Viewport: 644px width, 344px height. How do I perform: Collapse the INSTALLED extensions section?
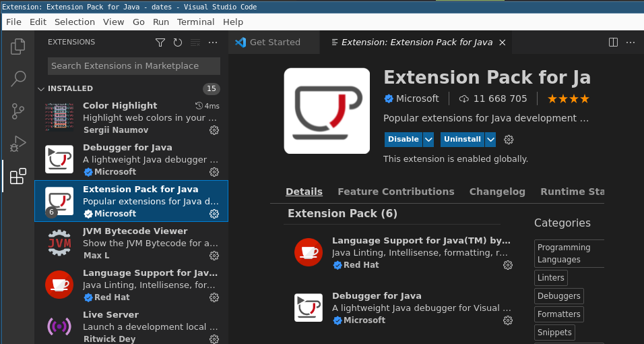41,88
